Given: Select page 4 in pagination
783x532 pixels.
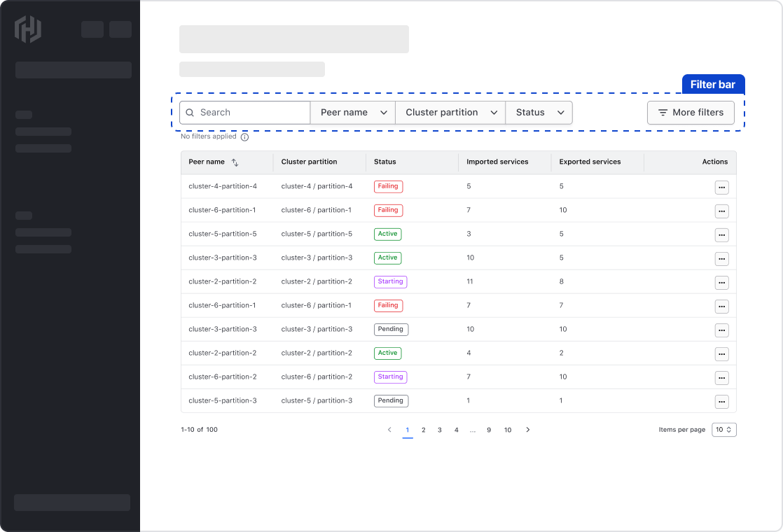Looking at the screenshot, I should click(x=456, y=430).
